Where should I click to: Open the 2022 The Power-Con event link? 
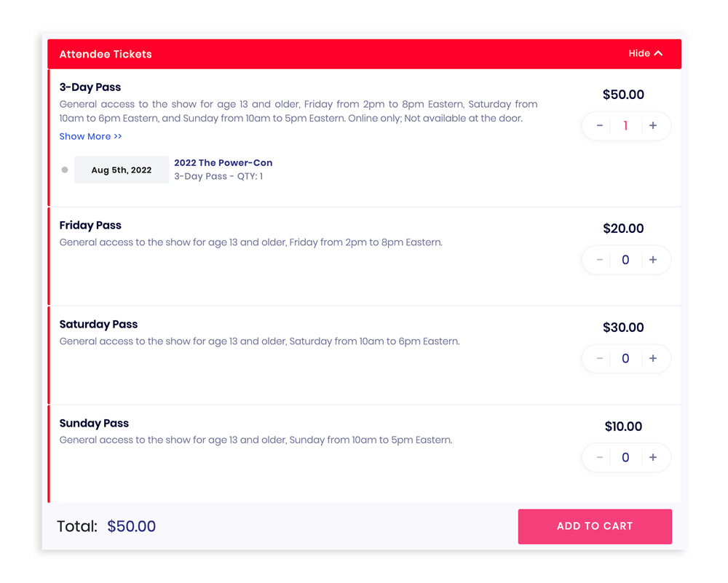pyautogui.click(x=223, y=163)
